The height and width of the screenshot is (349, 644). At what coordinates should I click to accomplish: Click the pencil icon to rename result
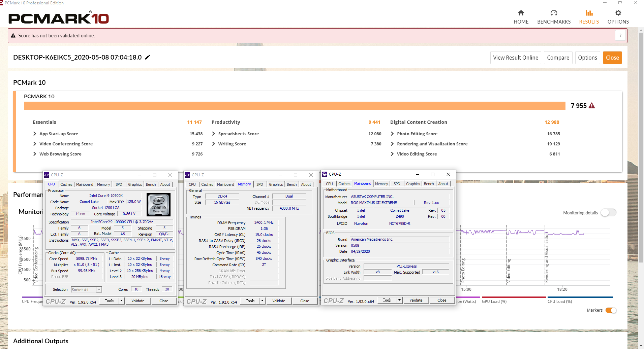click(148, 57)
